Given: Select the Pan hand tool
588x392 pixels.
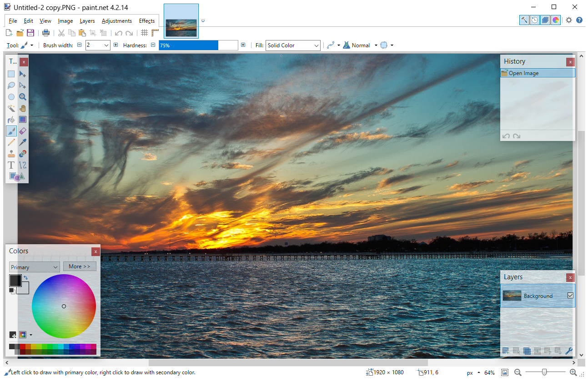Looking at the screenshot, I should (x=23, y=108).
